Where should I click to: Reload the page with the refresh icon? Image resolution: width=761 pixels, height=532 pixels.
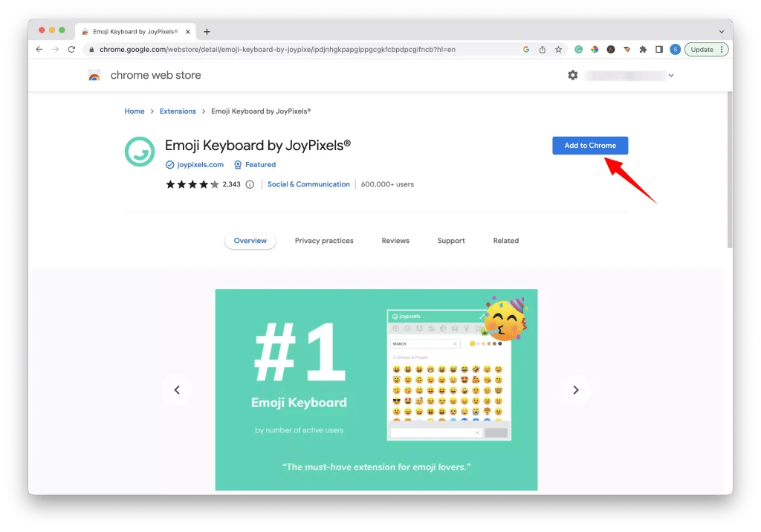click(71, 49)
